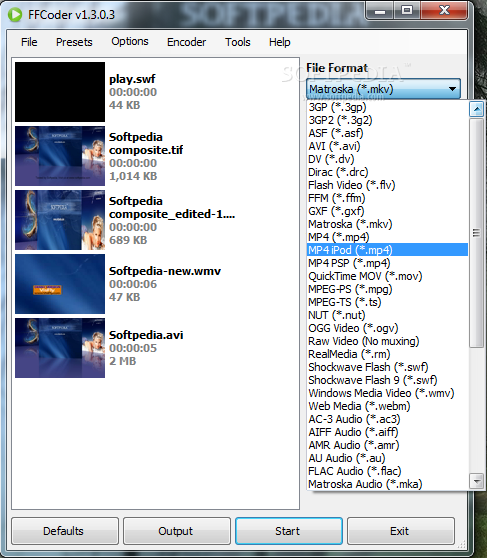Click the Softpedia-new.wmv file name
Viewport: 487px width, 558px height.
pos(165,271)
